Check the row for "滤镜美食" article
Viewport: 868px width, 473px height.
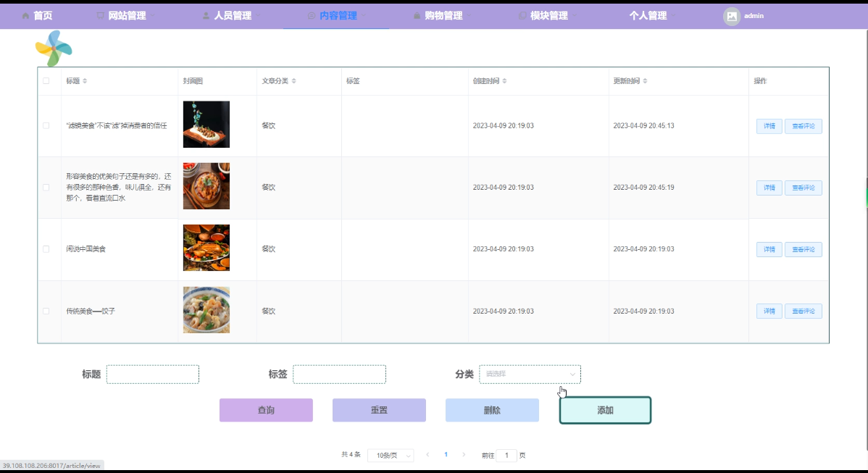pyautogui.click(x=46, y=125)
